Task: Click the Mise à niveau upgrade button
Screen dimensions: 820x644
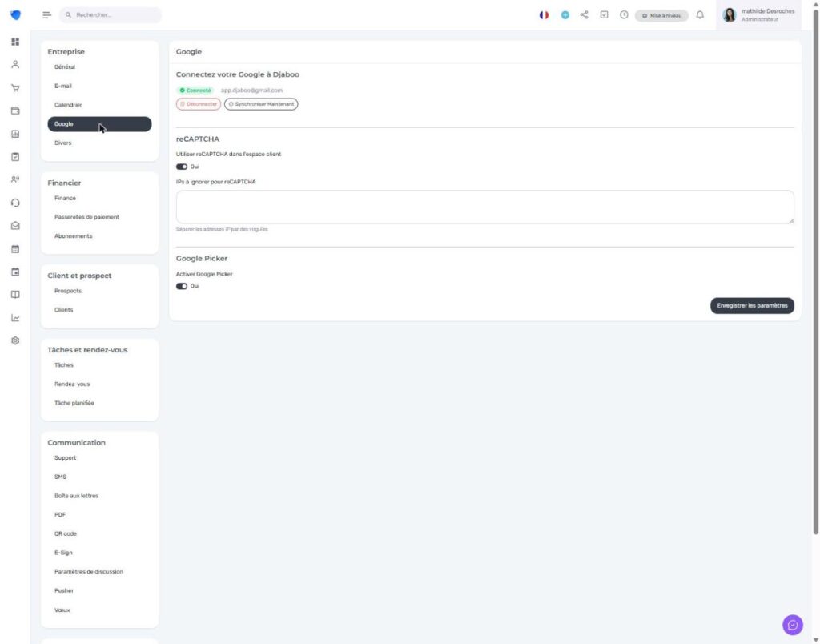Action: (x=661, y=16)
